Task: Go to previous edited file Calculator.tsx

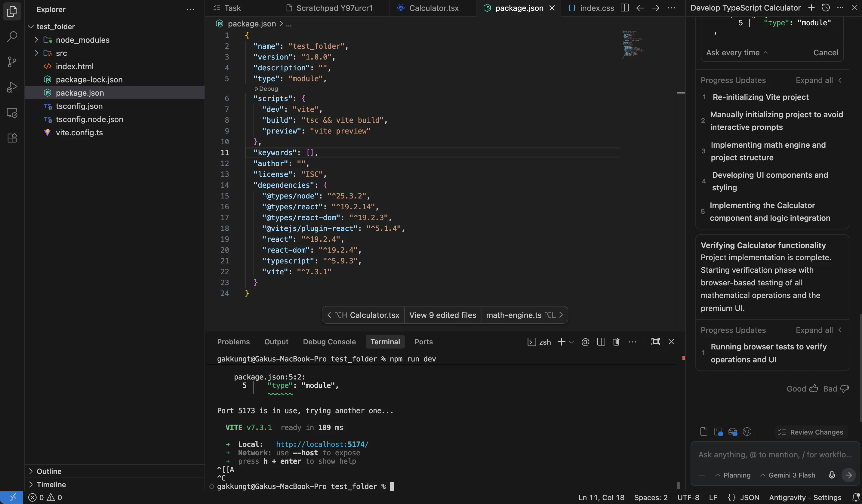Action: point(363,315)
